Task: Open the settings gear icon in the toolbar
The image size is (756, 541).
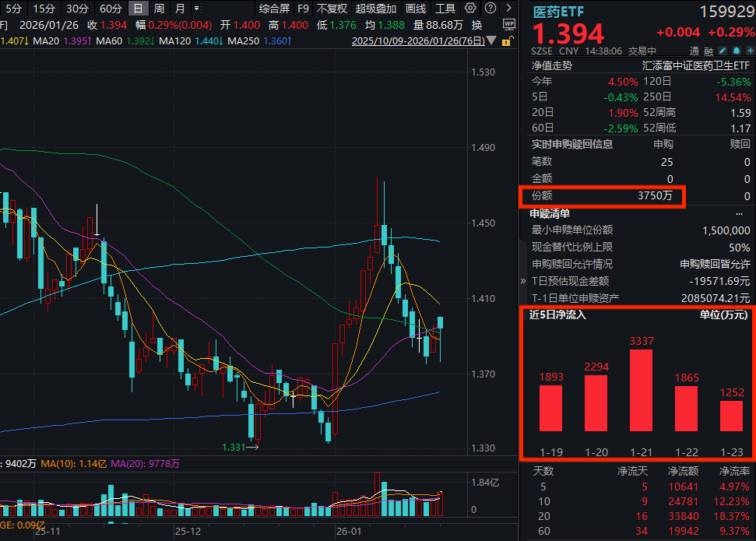Action: coord(470,8)
